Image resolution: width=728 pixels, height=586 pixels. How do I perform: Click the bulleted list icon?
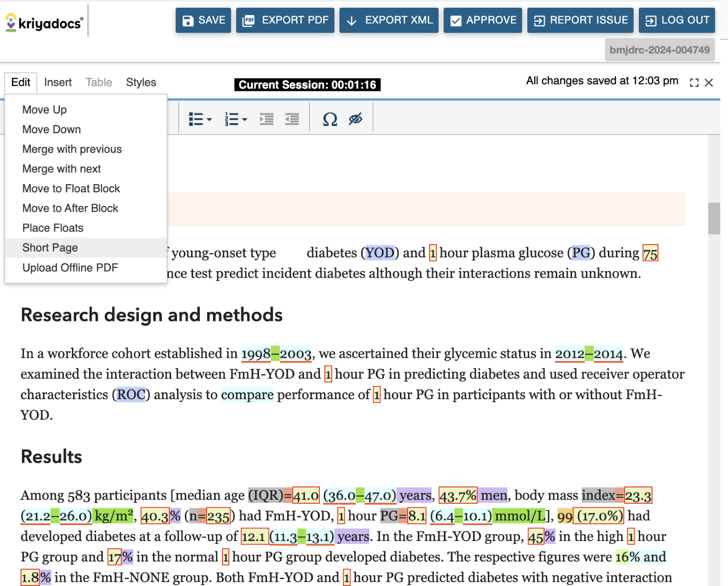pyautogui.click(x=196, y=119)
